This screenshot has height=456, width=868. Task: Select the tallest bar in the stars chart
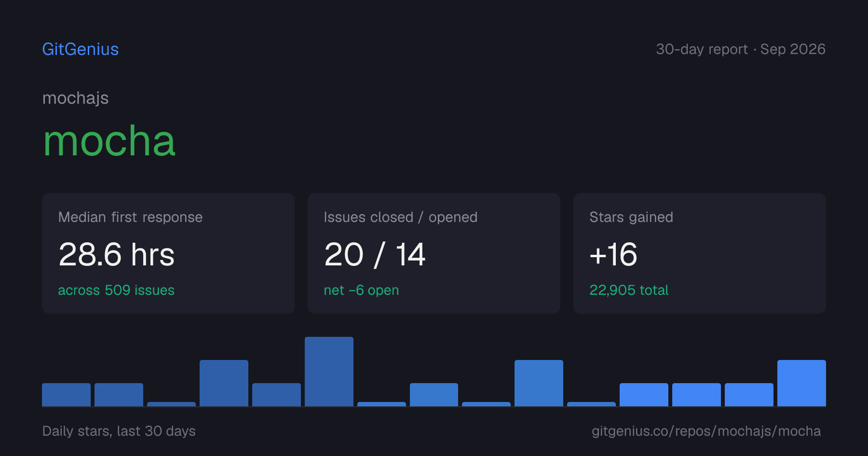329,372
